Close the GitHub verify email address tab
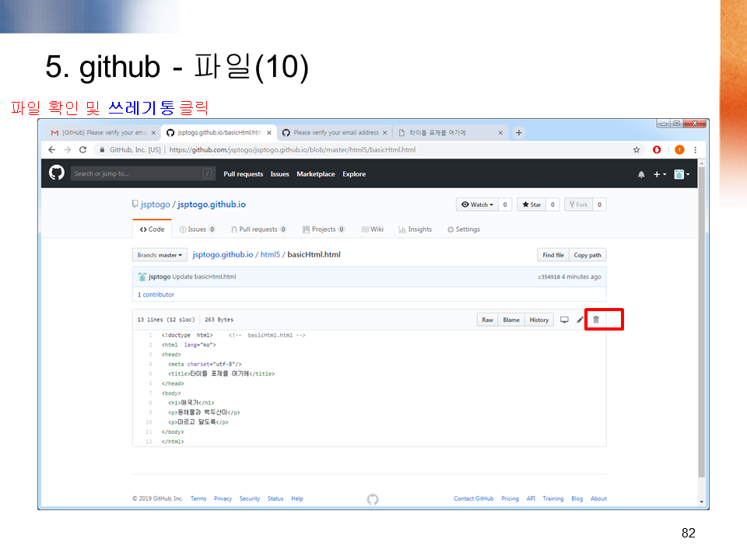The image size is (747, 560). [385, 133]
